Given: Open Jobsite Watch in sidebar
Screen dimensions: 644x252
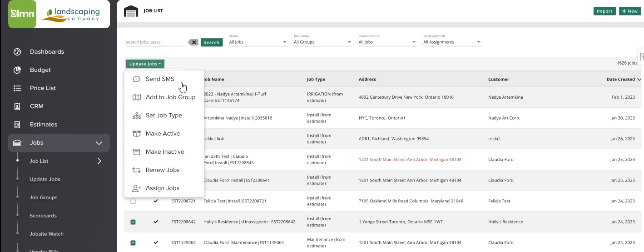Looking at the screenshot, I should (x=46, y=234).
